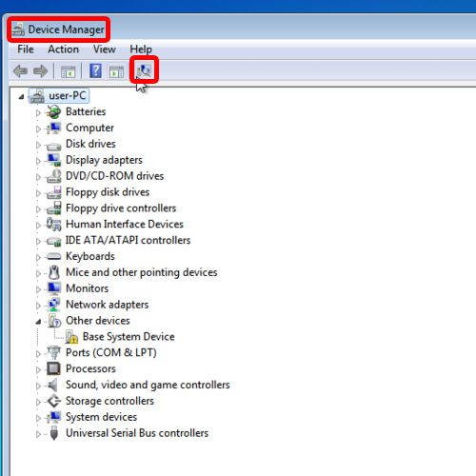The image size is (476, 476).
Task: Select Sound, video and game controllers
Action: tap(148, 385)
